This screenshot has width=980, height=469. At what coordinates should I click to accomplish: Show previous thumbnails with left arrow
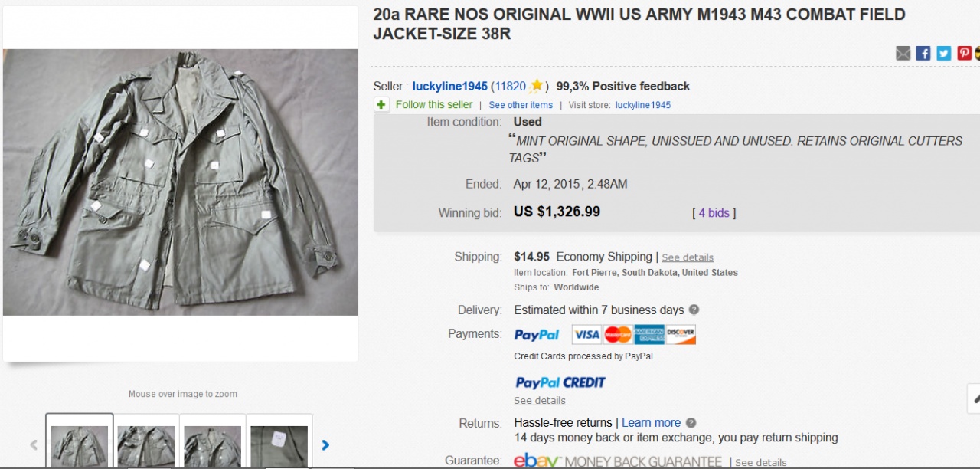click(x=34, y=444)
